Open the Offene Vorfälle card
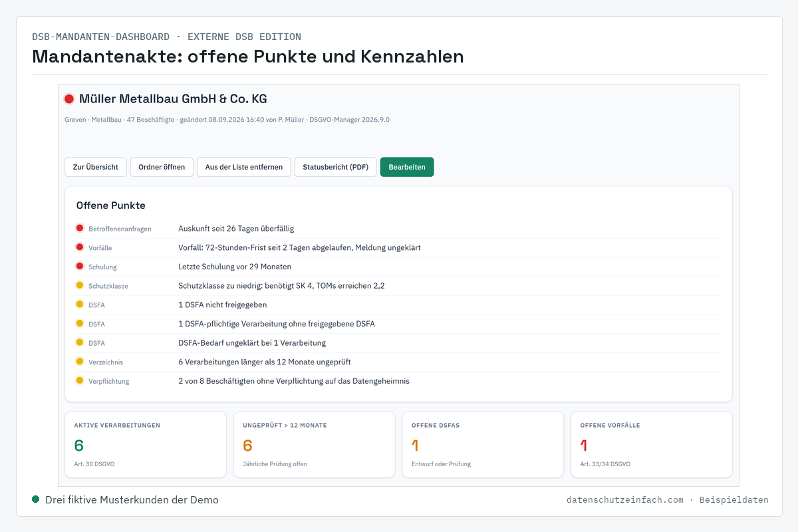The image size is (798, 532). pyautogui.click(x=652, y=444)
